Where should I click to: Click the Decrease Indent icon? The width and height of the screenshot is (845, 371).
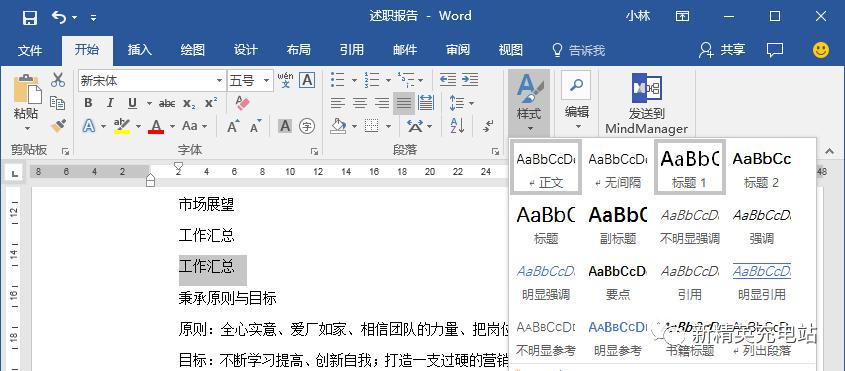coord(448,80)
